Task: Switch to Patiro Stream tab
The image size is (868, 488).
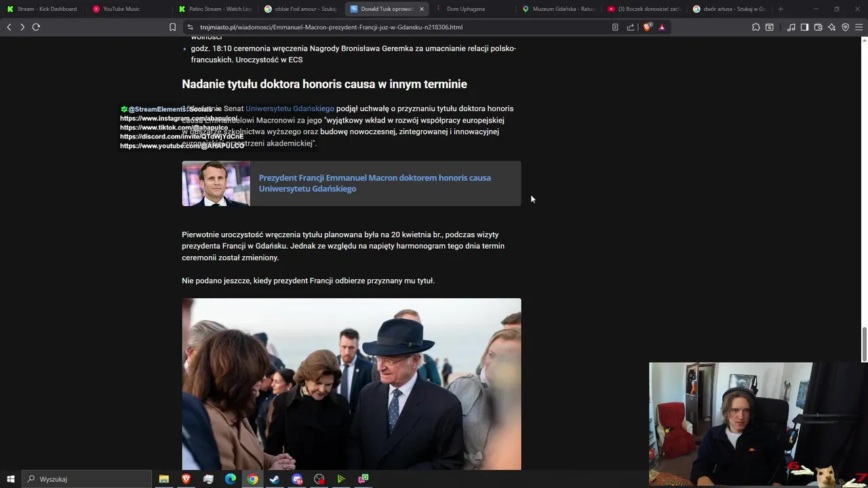Action: (x=216, y=9)
